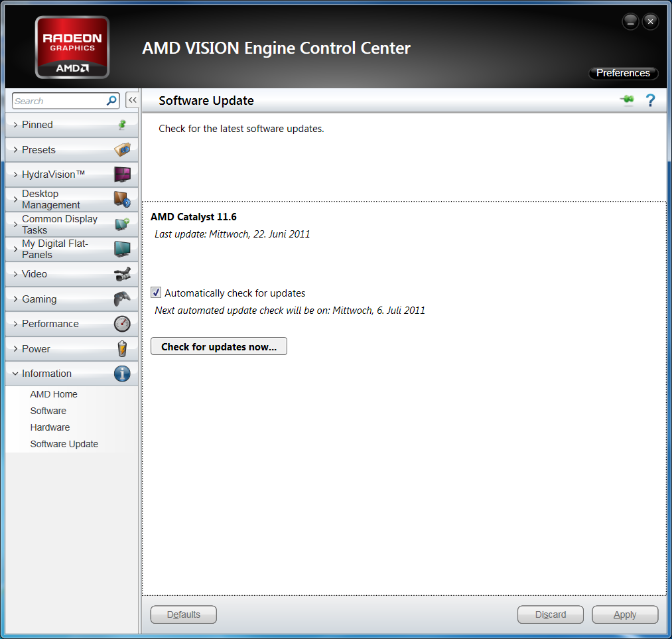Click Check for updates now button

[218, 346]
